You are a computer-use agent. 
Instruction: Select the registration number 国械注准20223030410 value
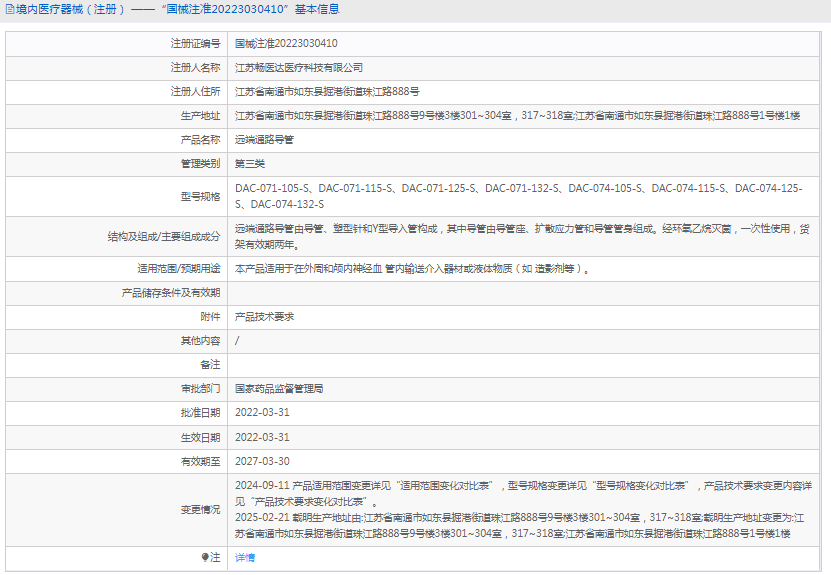click(286, 43)
